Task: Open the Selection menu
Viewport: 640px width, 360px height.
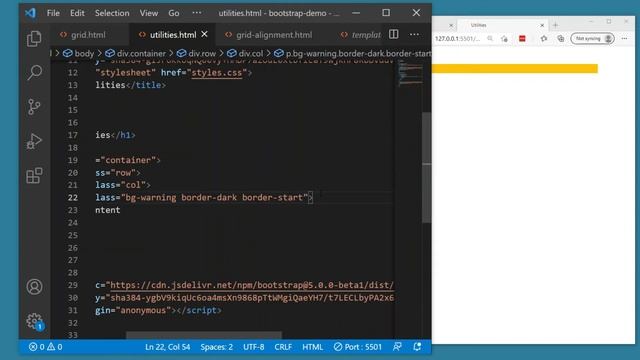Action: (x=112, y=13)
